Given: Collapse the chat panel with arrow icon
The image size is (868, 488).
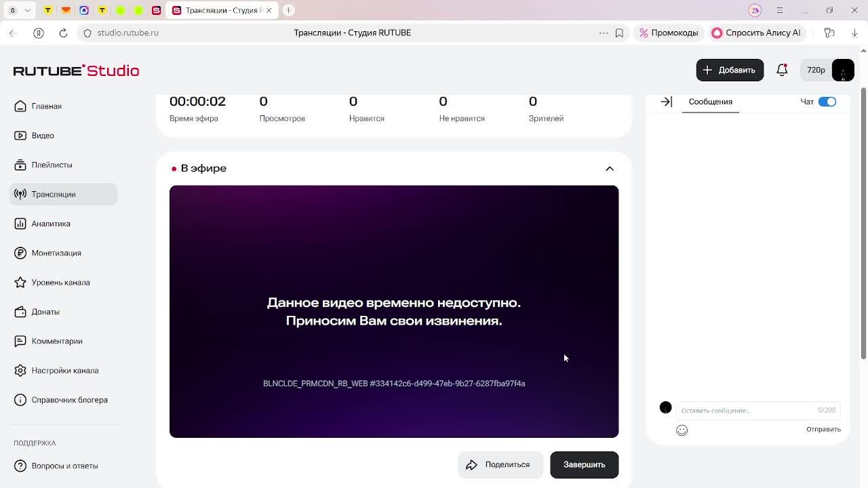Looking at the screenshot, I should pos(666,102).
